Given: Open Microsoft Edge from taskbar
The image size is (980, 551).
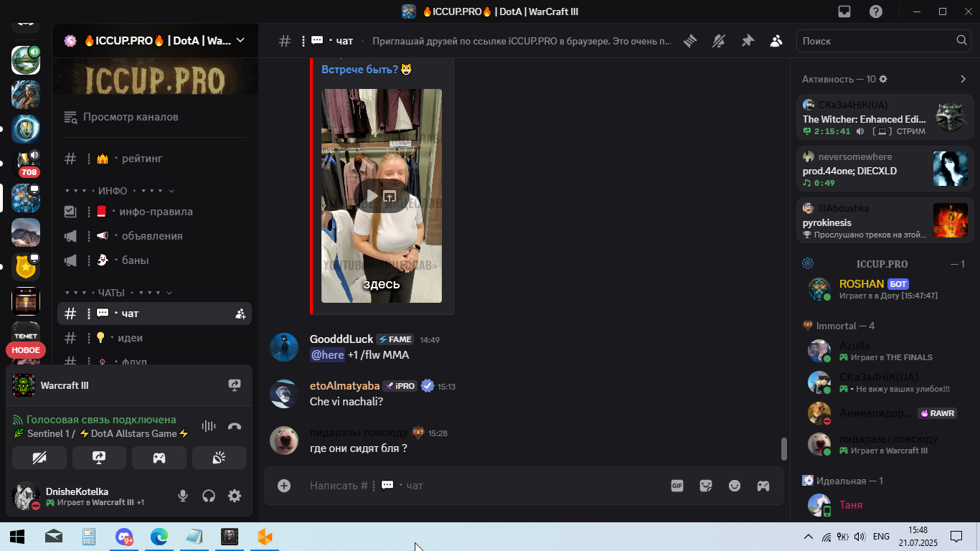Looking at the screenshot, I should (159, 537).
